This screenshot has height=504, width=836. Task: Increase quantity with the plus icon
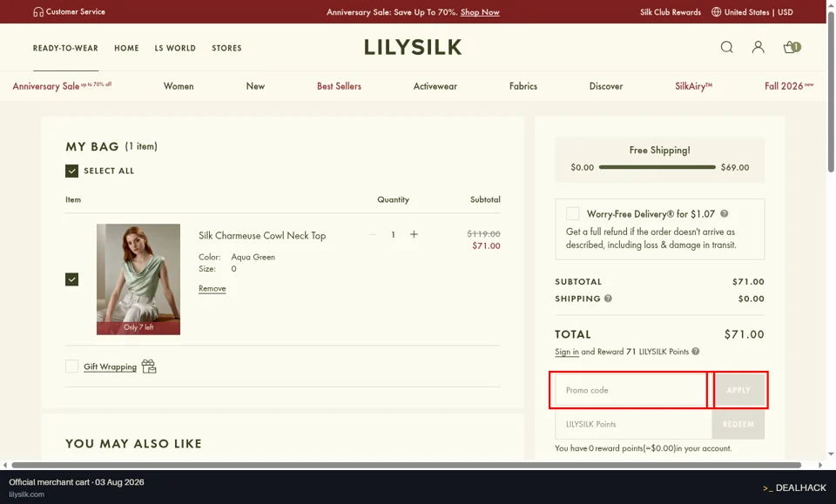pos(414,234)
